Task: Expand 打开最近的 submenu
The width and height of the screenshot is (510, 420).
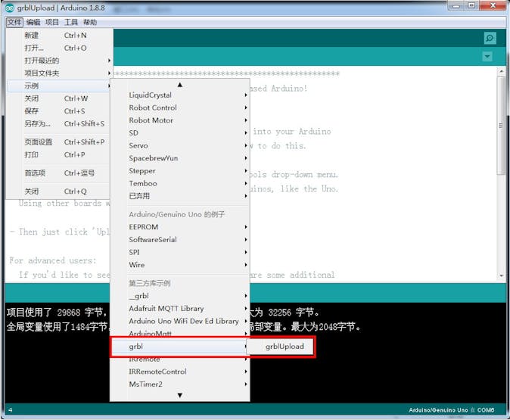Action: (x=58, y=61)
